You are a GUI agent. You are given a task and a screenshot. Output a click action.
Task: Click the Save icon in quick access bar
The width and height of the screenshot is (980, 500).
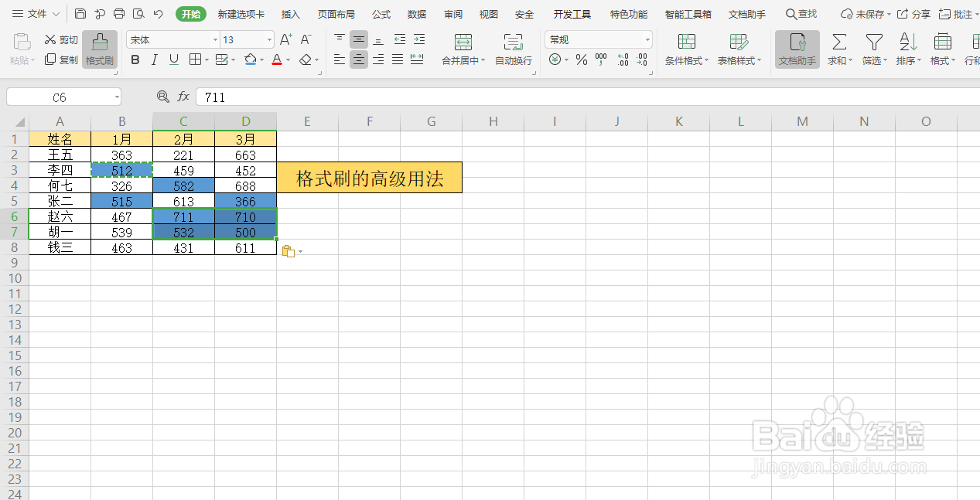[x=80, y=14]
